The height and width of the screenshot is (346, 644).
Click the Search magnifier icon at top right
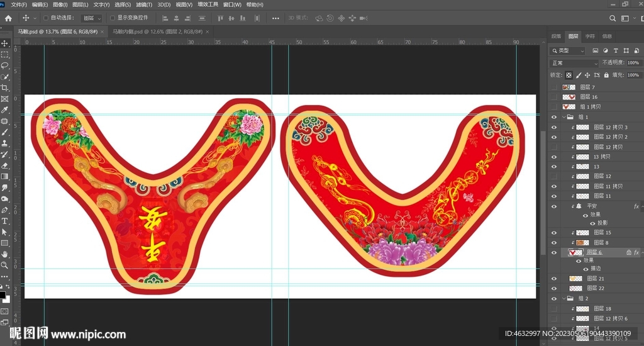click(x=613, y=18)
